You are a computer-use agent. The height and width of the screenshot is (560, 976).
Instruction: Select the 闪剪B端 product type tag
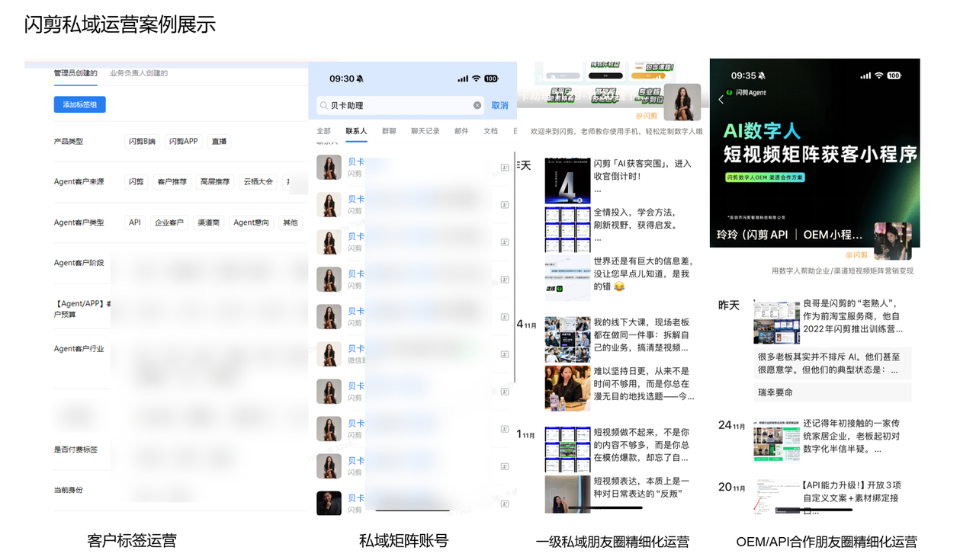point(142,142)
